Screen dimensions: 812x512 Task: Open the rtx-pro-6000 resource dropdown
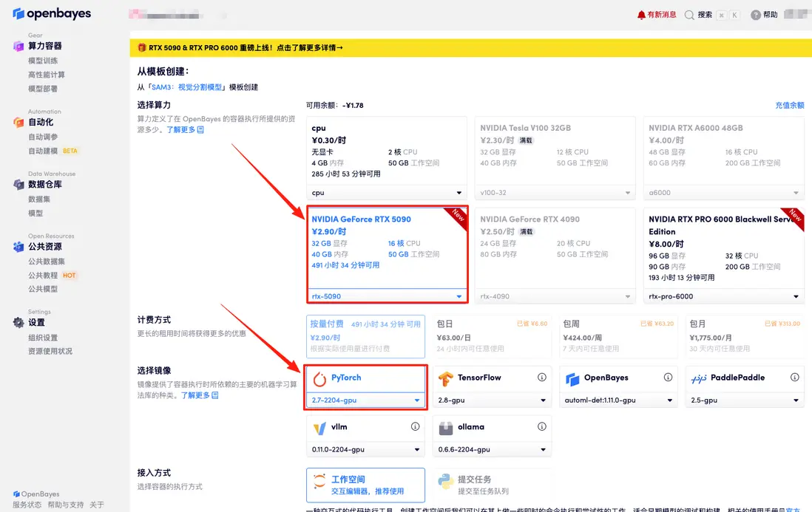pyautogui.click(x=723, y=296)
